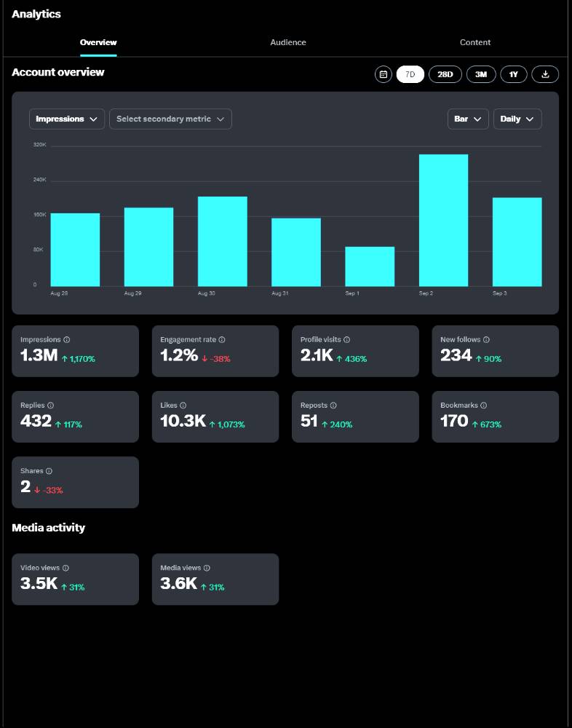Image resolution: width=572 pixels, height=728 pixels.
Task: Click the Sep 2 bar in chart
Action: [x=443, y=221]
